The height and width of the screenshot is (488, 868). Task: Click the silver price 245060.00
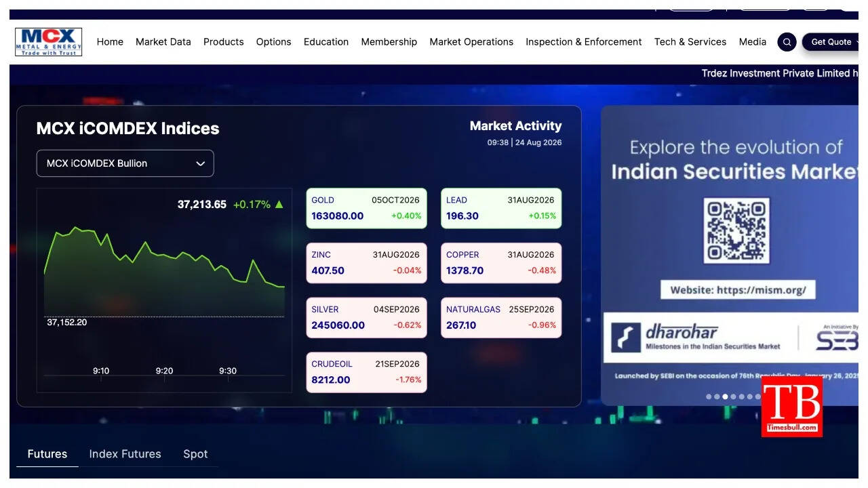tap(338, 325)
